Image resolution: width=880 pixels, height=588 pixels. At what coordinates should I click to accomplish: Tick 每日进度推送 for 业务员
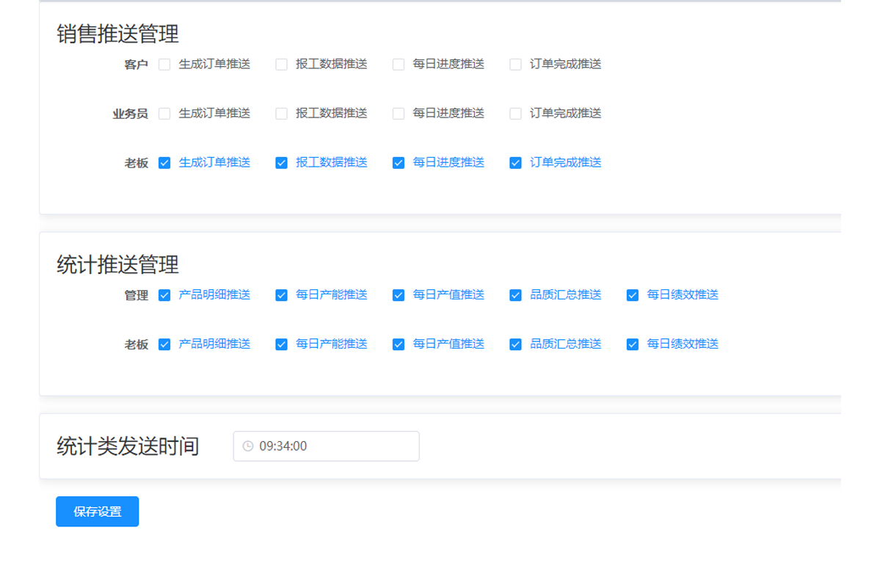point(399,114)
